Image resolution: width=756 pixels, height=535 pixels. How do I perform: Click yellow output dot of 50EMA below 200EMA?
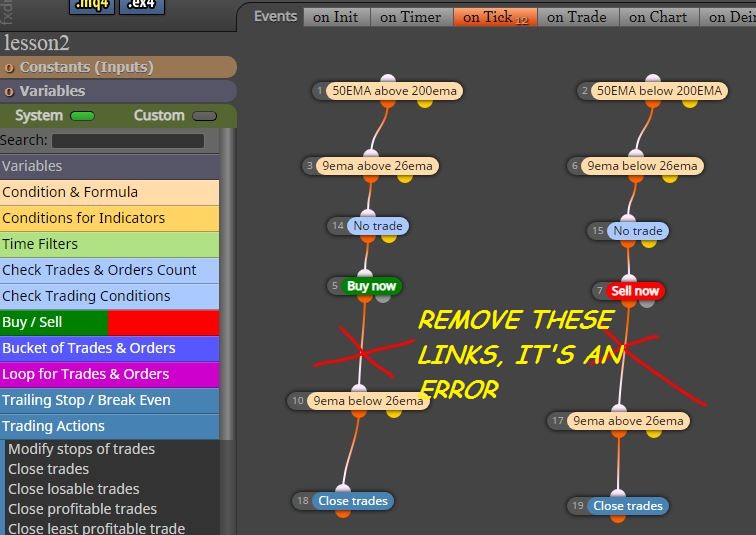pyautogui.click(x=690, y=103)
